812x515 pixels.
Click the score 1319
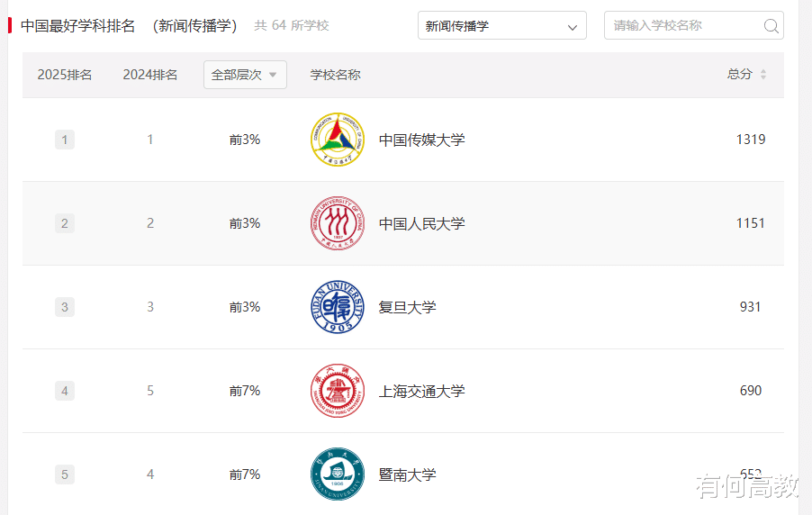751,140
